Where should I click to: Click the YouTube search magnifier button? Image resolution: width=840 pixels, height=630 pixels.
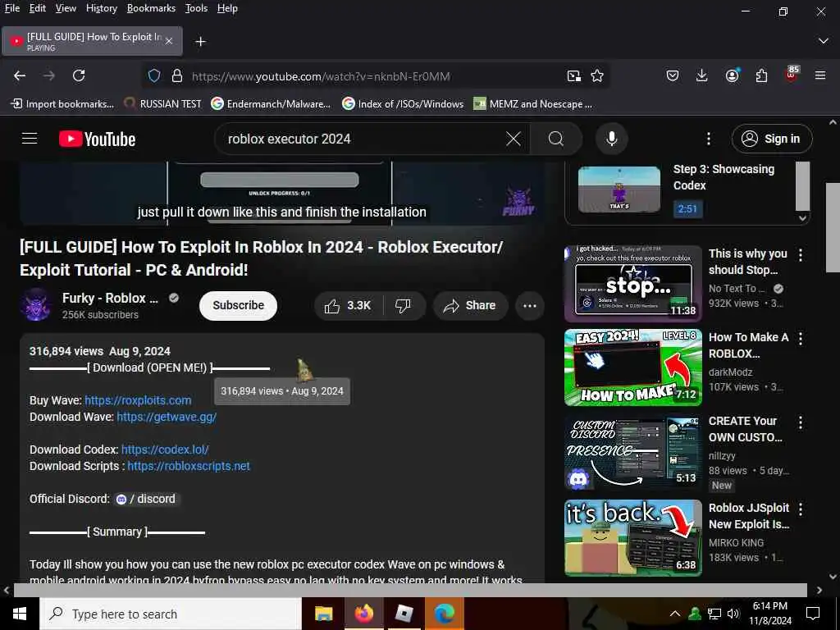[x=556, y=139]
